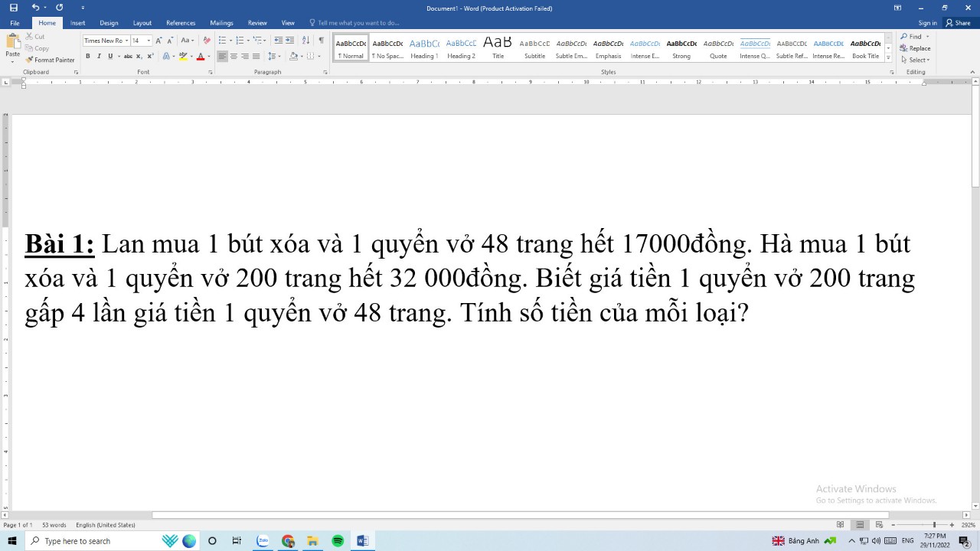Image resolution: width=980 pixels, height=551 pixels.
Task: Sort the selected text alphabetically
Action: [x=305, y=41]
